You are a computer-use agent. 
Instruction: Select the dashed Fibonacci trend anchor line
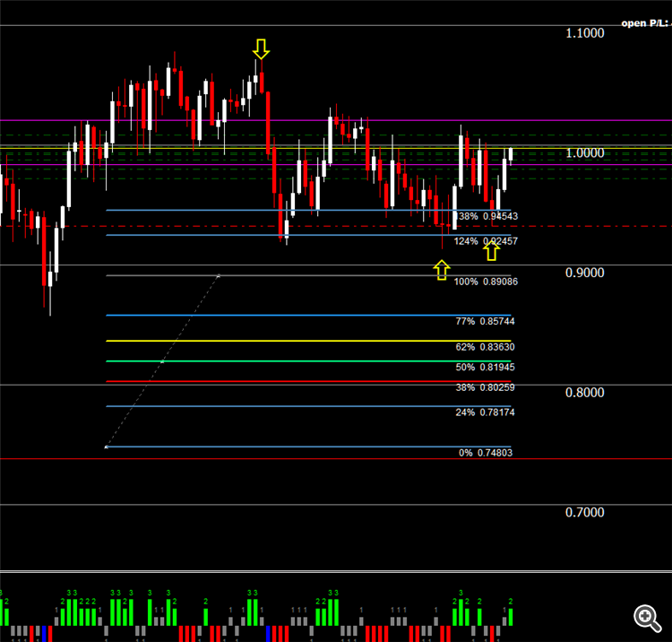point(162,361)
